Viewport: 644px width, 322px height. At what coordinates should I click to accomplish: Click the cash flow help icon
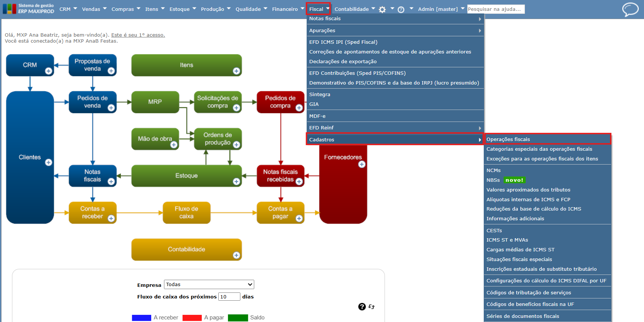click(362, 307)
